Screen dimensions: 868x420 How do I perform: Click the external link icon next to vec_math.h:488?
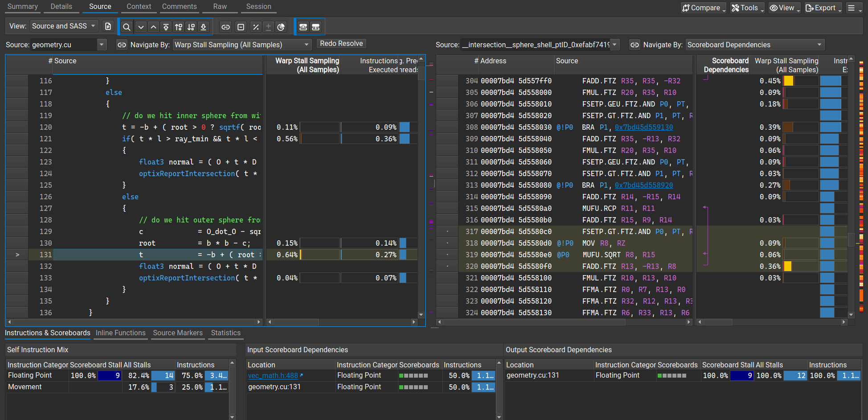click(x=302, y=375)
